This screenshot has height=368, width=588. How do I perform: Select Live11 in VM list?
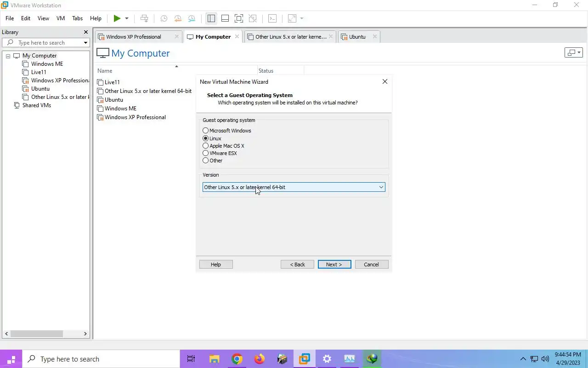pyautogui.click(x=108, y=82)
